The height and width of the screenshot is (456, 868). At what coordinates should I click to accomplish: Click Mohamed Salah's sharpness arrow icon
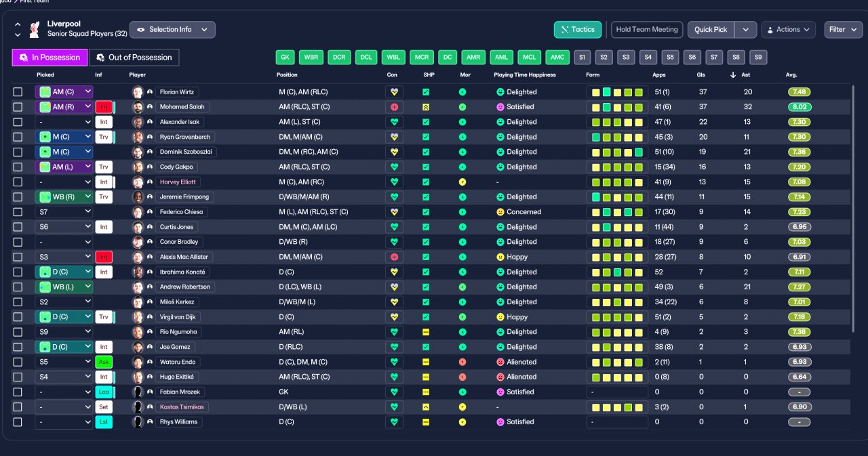(x=426, y=107)
